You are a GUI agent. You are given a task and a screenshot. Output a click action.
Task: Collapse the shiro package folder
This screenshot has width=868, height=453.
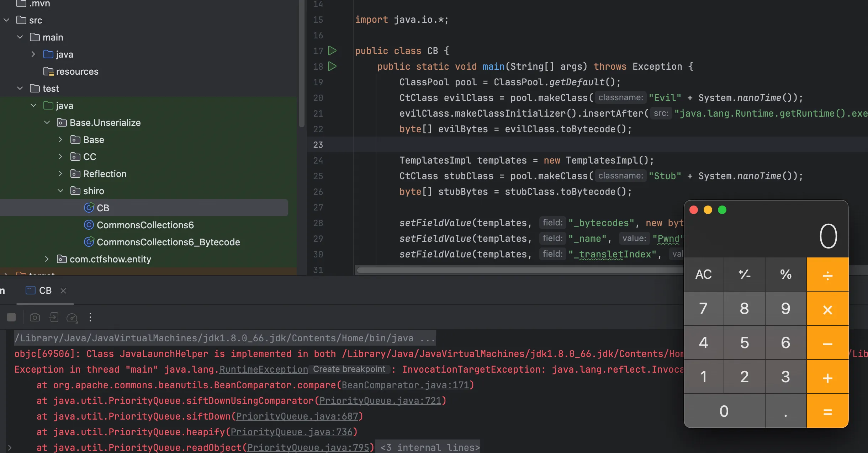click(x=60, y=191)
